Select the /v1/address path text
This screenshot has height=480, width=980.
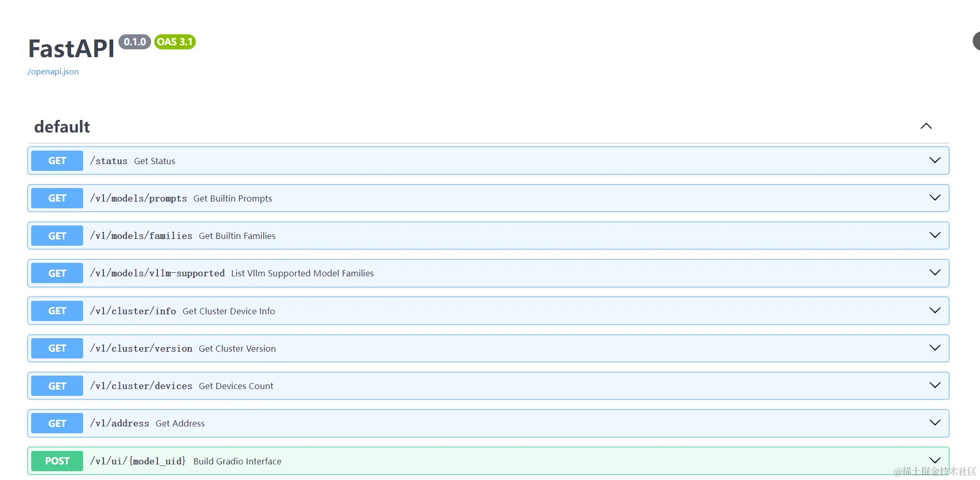119,423
